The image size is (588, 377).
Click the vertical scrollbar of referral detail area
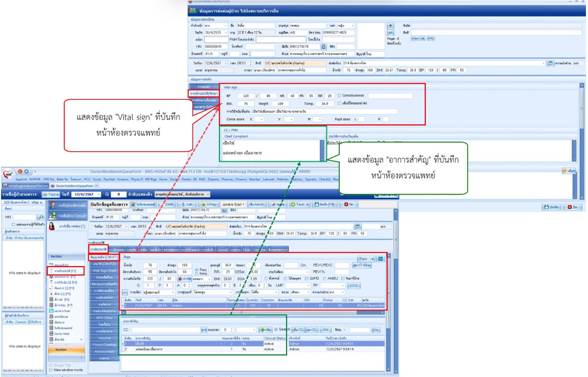[x=582, y=141]
